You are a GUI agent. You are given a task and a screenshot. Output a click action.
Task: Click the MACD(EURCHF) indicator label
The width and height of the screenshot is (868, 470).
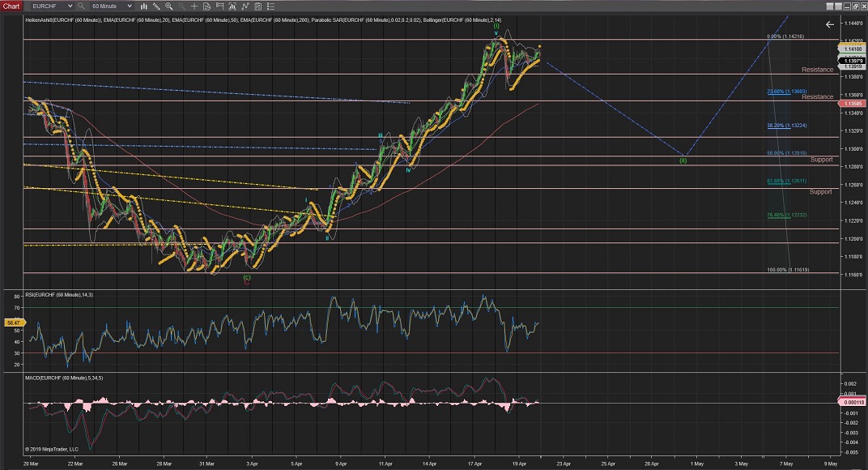click(63, 377)
